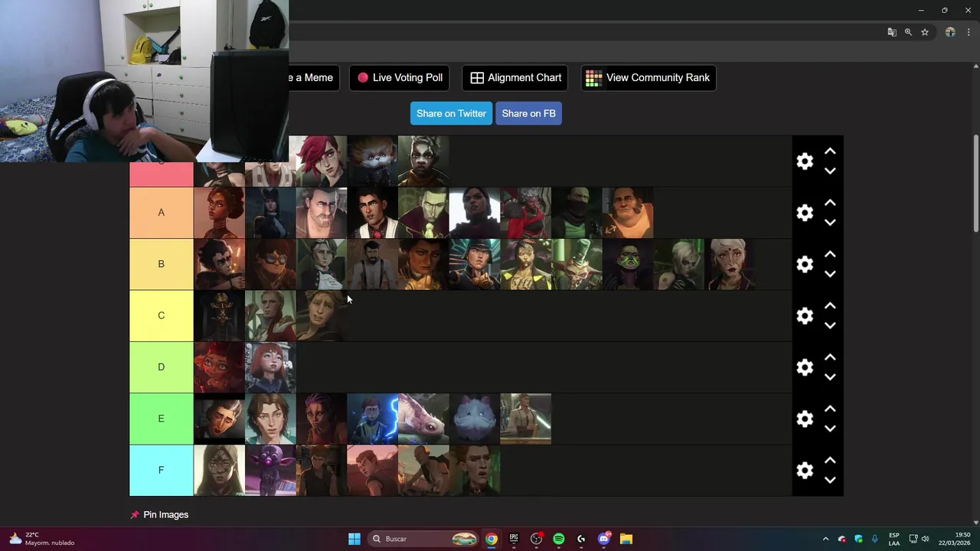This screenshot has width=980, height=551.
Task: Open Logitech G Hub from taskbar
Action: 581,539
